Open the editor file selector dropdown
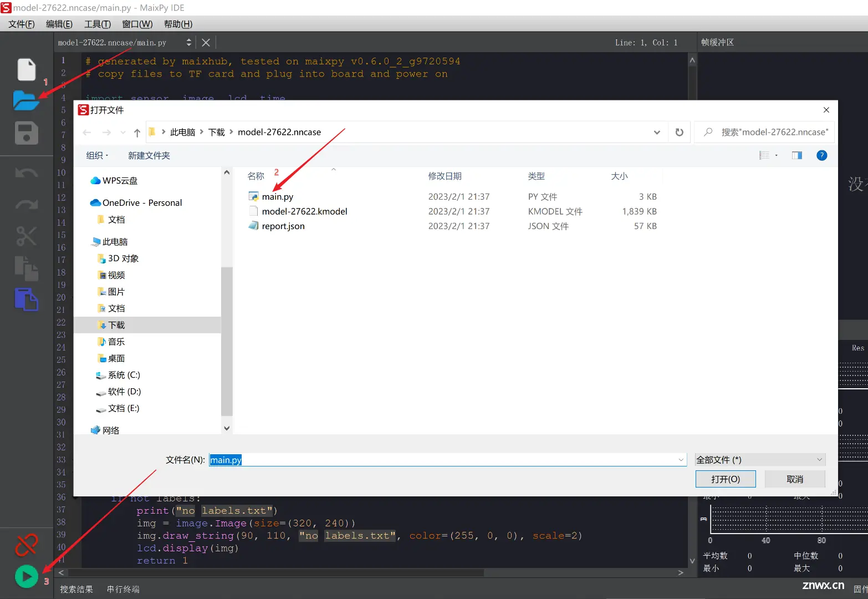This screenshot has width=868, height=599. pos(188,43)
